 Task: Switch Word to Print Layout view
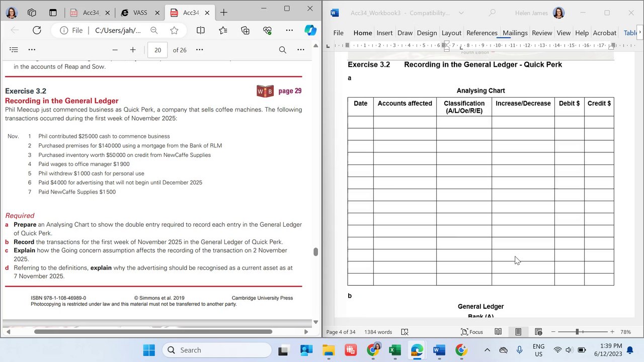pyautogui.click(x=518, y=332)
